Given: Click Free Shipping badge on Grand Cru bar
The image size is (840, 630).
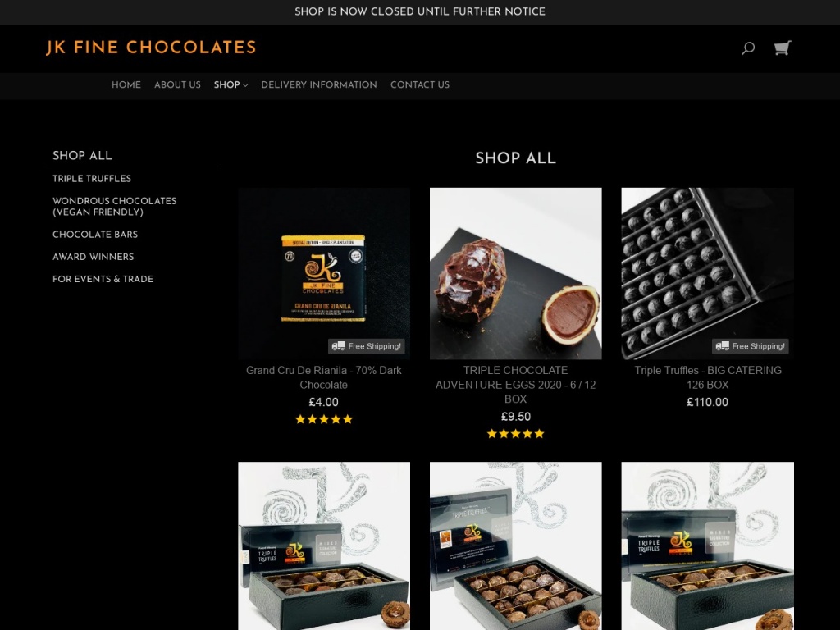Looking at the screenshot, I should [x=367, y=346].
